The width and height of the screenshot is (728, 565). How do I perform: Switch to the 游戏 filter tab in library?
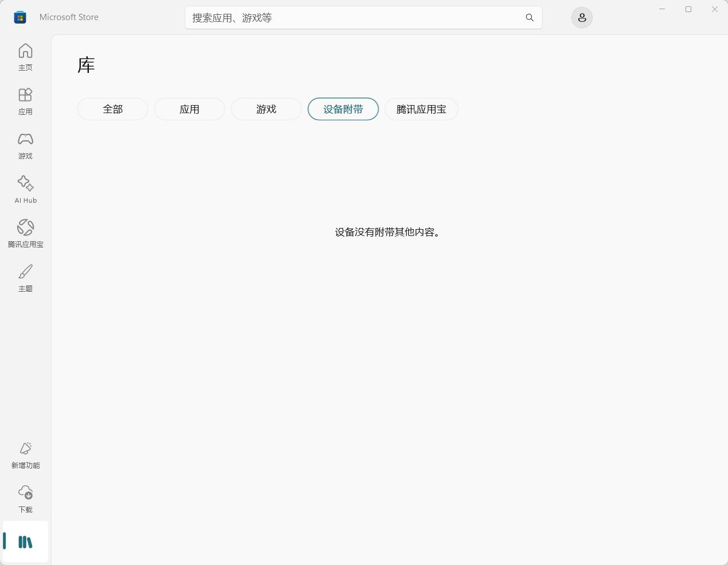tap(266, 109)
